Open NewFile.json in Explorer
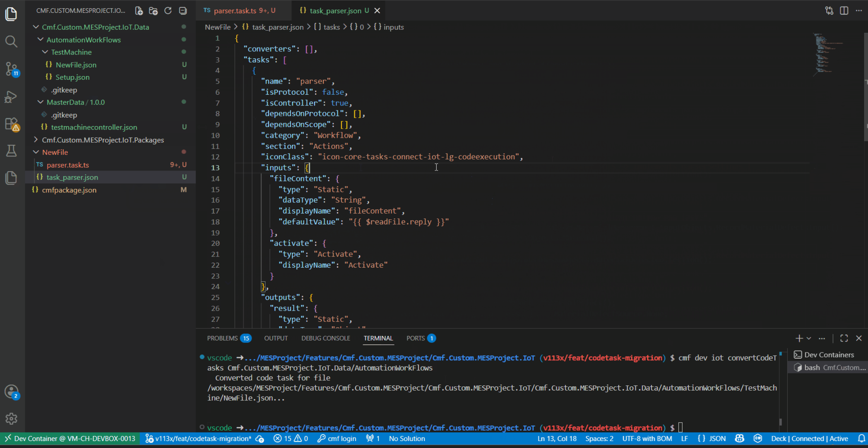 pos(76,65)
